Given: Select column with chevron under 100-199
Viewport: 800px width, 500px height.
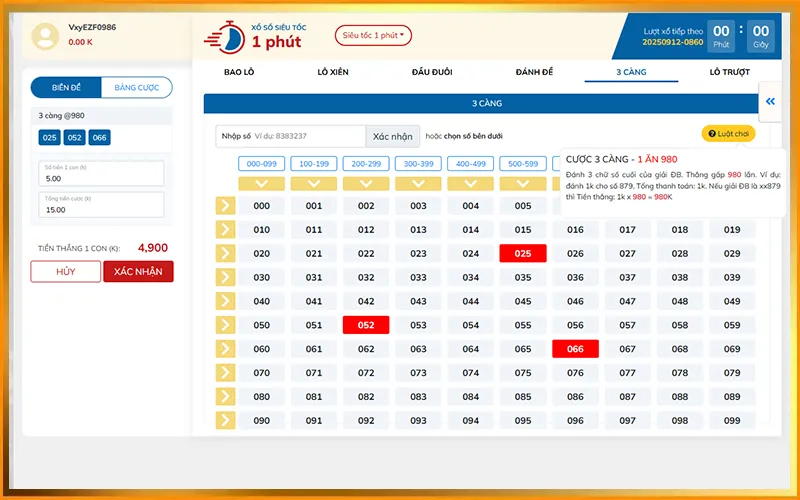Looking at the screenshot, I should (x=314, y=184).
